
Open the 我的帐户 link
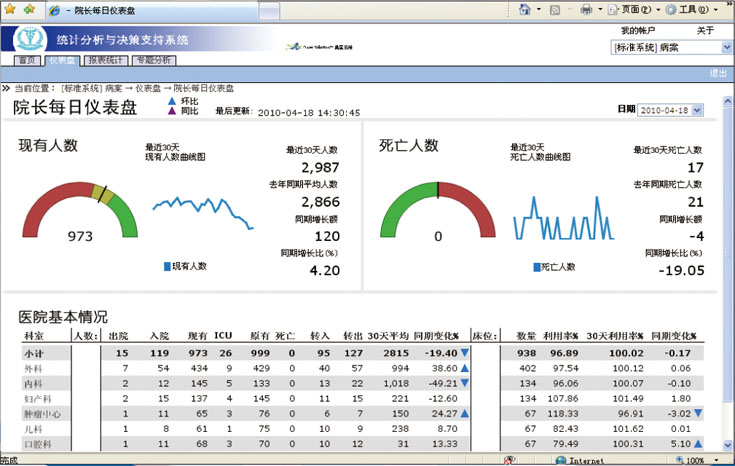638,30
